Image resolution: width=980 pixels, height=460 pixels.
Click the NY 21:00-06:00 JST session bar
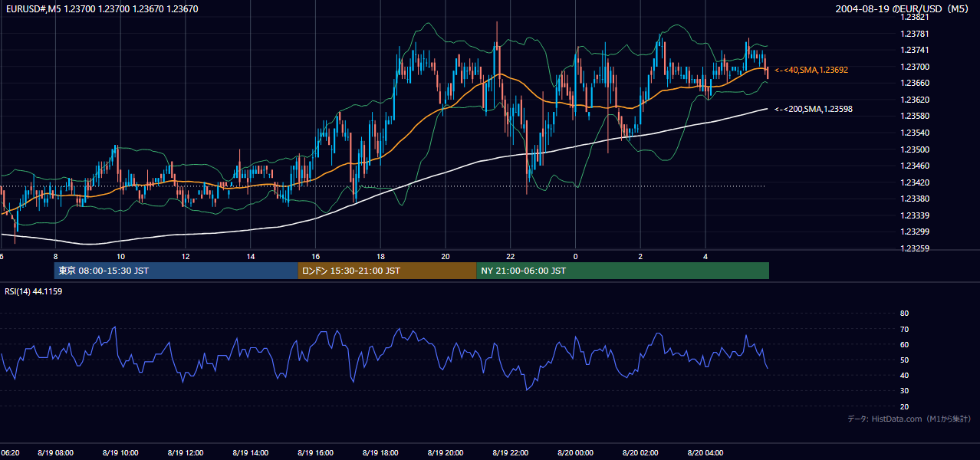pos(623,271)
